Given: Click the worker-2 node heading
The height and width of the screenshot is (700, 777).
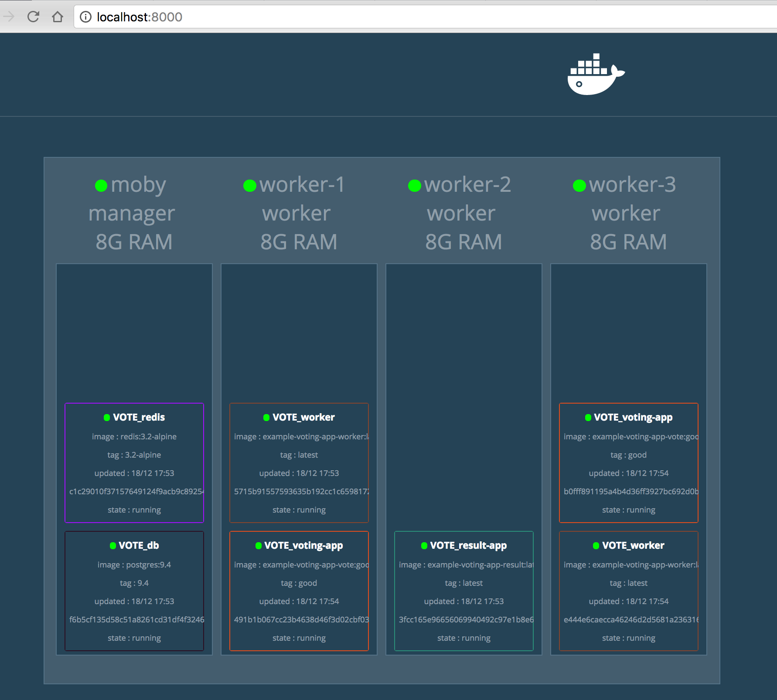Looking at the screenshot, I should coord(467,185).
